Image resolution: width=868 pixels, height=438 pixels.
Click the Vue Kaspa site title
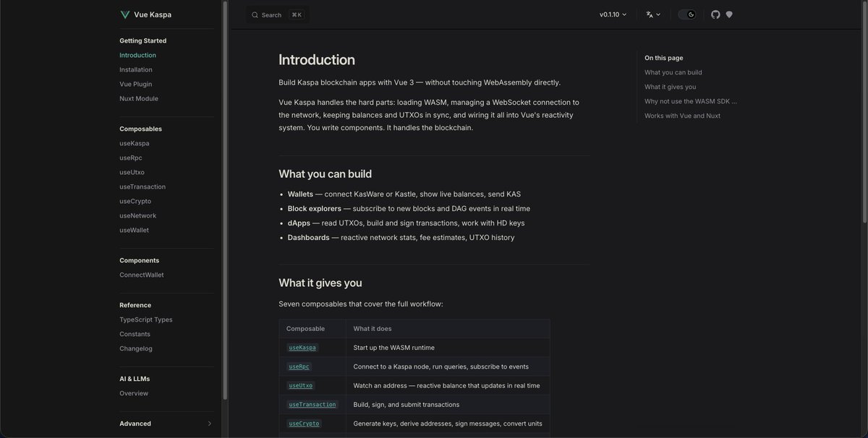coord(153,14)
